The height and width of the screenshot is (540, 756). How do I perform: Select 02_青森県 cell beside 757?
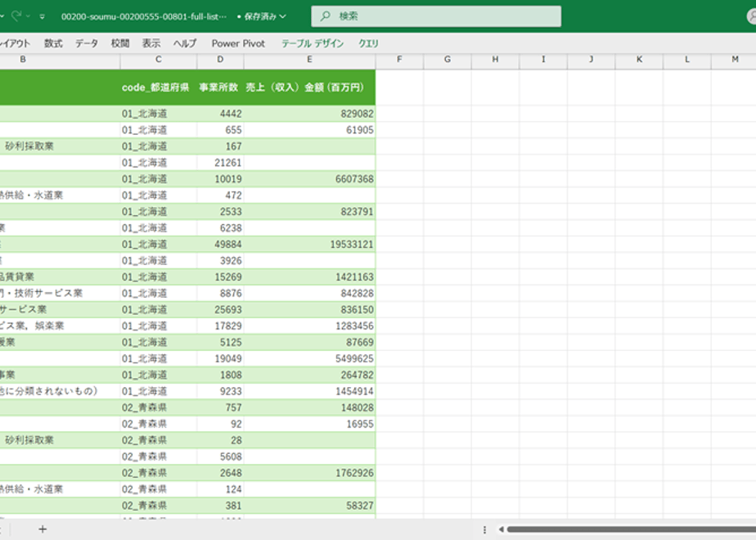pyautogui.click(x=159, y=407)
